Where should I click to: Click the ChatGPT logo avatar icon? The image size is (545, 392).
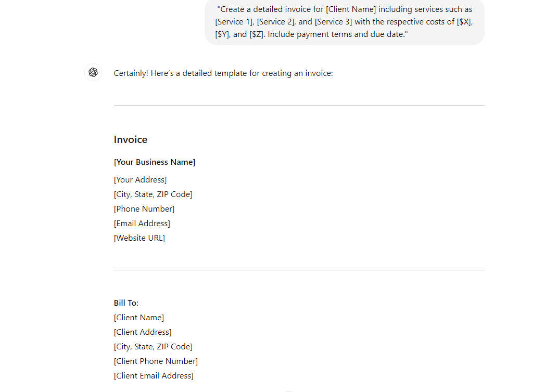point(93,72)
